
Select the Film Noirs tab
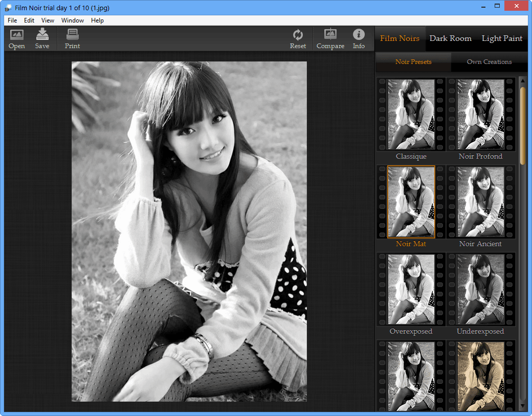tap(400, 38)
